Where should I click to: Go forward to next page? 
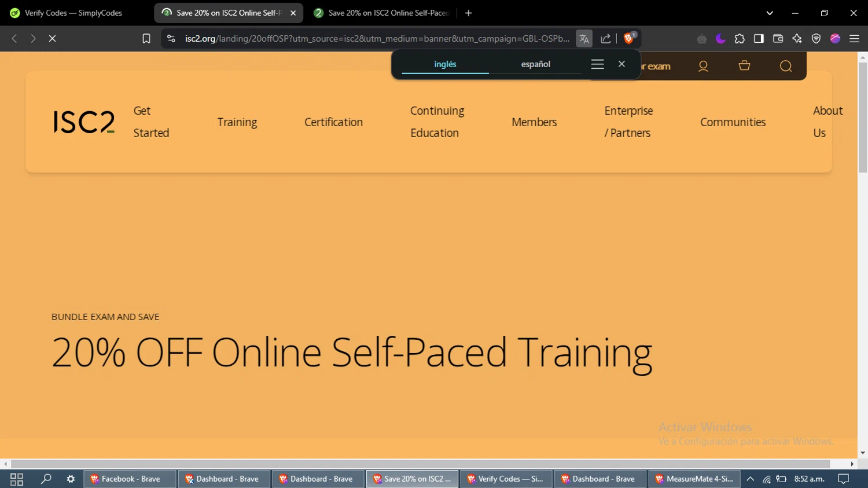(33, 38)
